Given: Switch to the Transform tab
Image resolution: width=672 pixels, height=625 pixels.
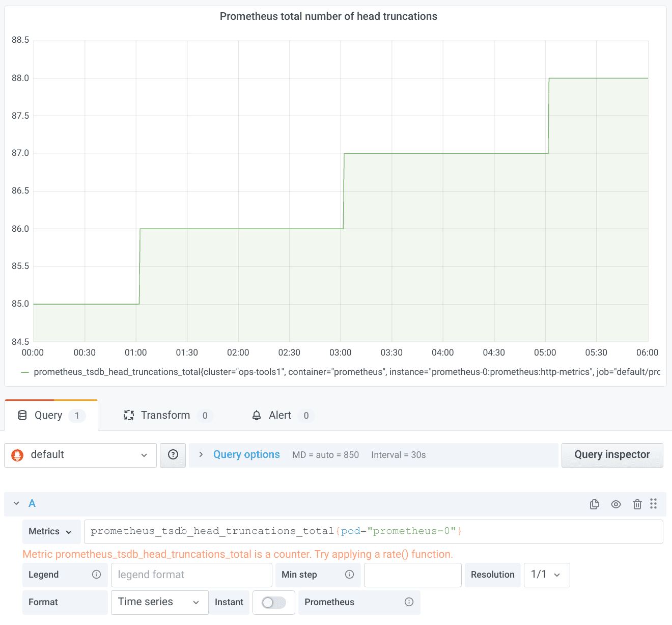Looking at the screenshot, I should click(x=165, y=416).
